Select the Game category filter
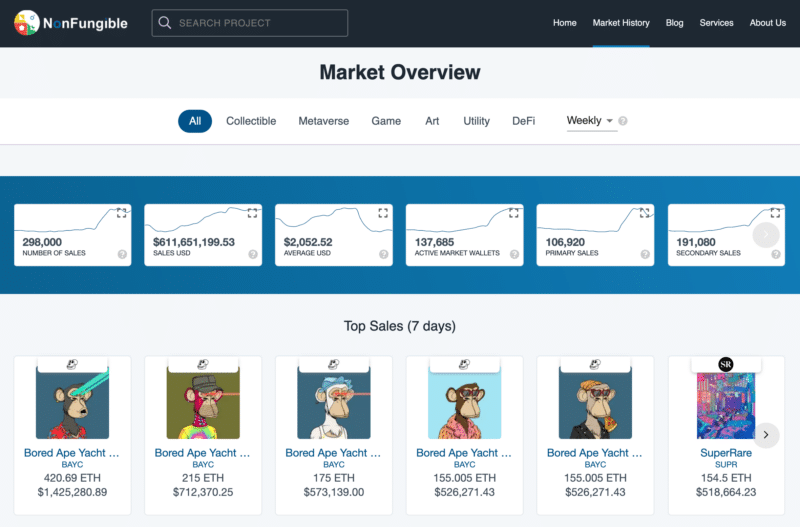The image size is (800, 527). 386,121
